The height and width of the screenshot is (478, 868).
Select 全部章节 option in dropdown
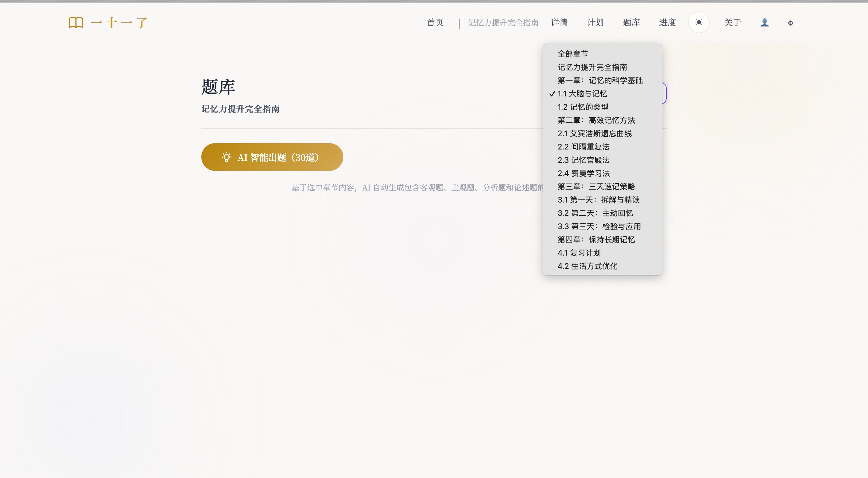[x=602, y=54]
